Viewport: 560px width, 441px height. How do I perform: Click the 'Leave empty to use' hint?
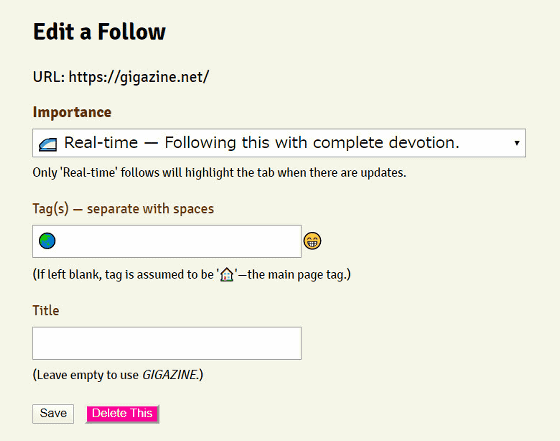click(118, 375)
